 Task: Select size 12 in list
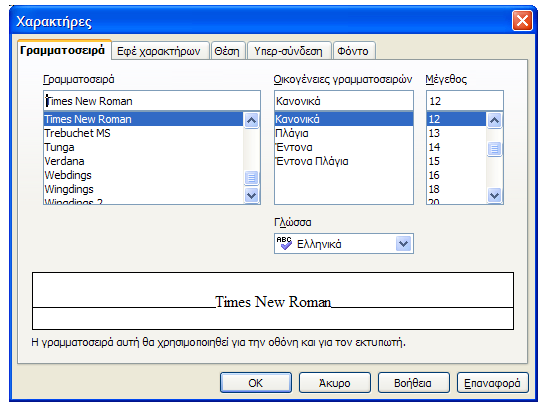[456, 119]
